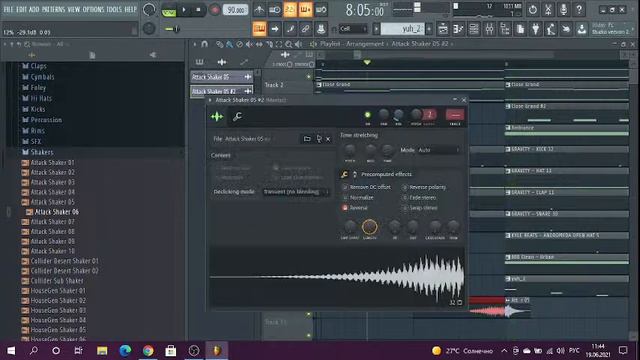Open the Browser view icon
This screenshot has height=360, width=640.
[505, 29]
